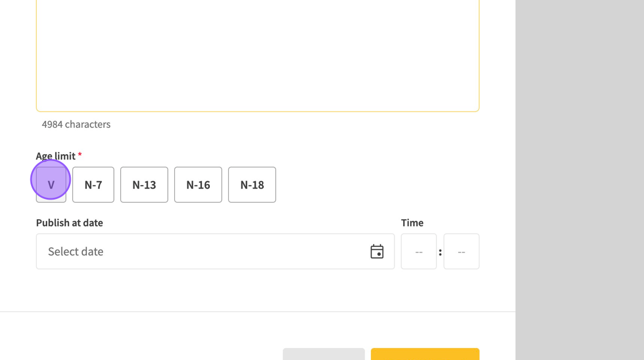Click the grey backdrop beside the form
Screen dimensions: 644x360
click(x=580, y=173)
